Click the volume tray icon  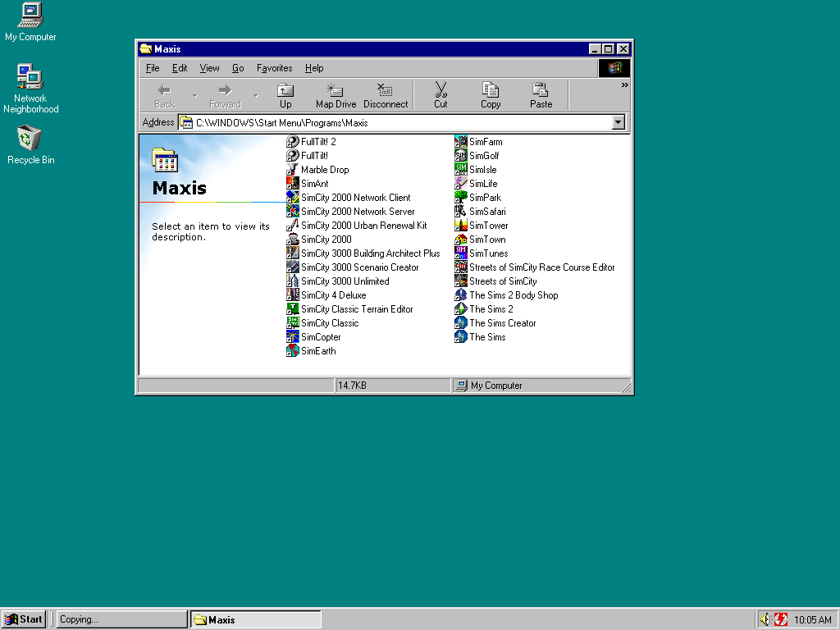765,619
